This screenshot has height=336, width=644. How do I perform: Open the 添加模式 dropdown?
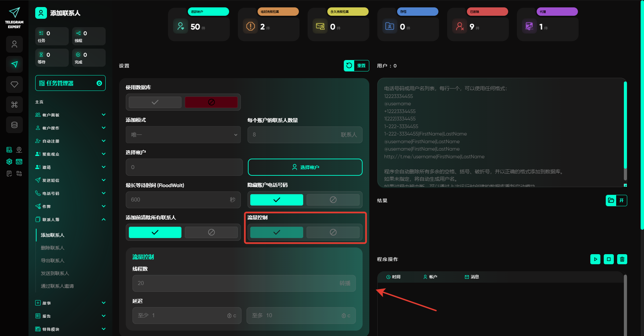183,135
